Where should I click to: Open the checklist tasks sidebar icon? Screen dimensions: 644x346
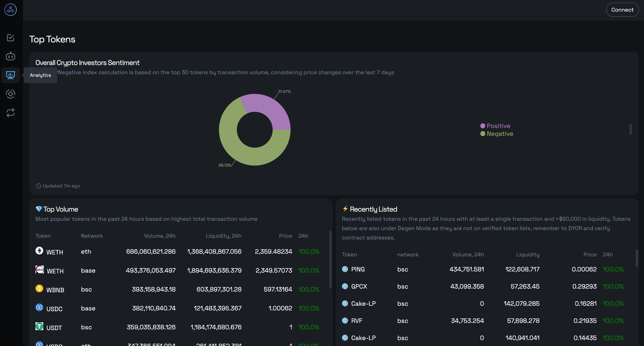pos(10,38)
